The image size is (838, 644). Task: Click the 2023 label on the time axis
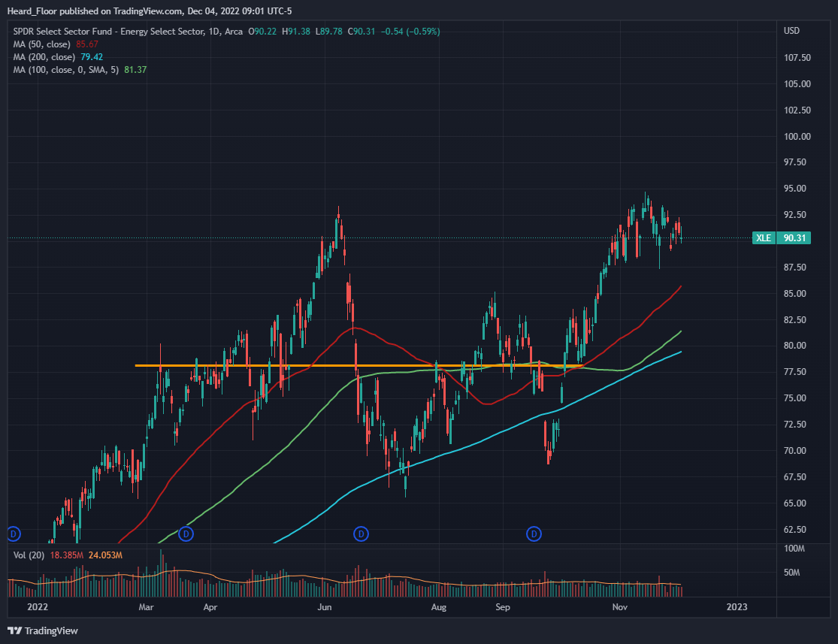[x=737, y=607]
